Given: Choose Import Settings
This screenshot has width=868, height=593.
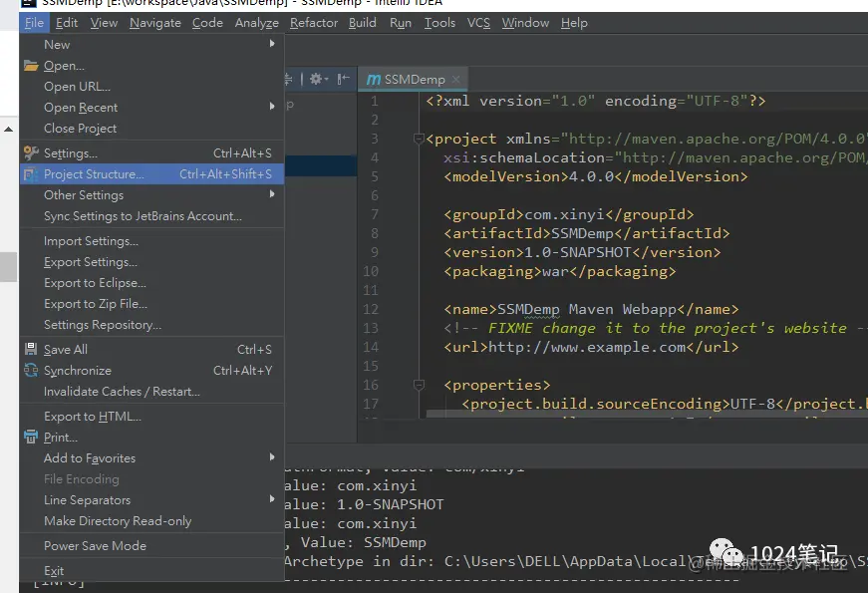Looking at the screenshot, I should [x=151, y=241].
